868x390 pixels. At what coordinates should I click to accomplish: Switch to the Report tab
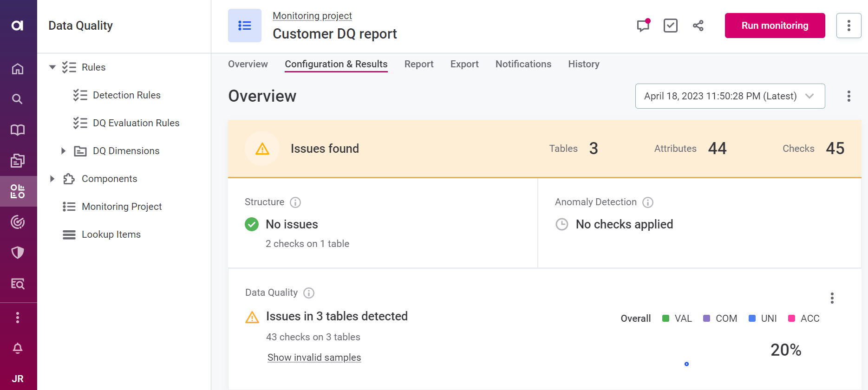coord(418,64)
